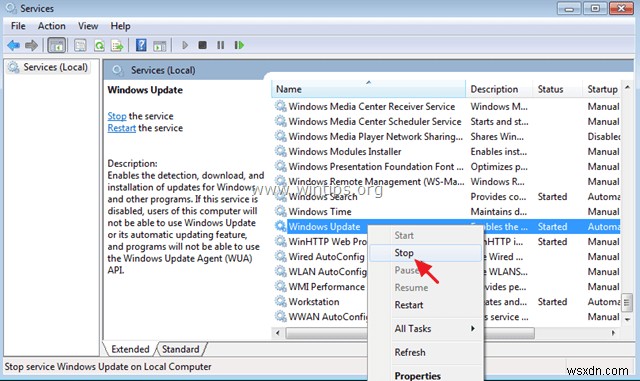Sort by the Description column header
The width and height of the screenshot is (640, 381).
pyautogui.click(x=499, y=89)
